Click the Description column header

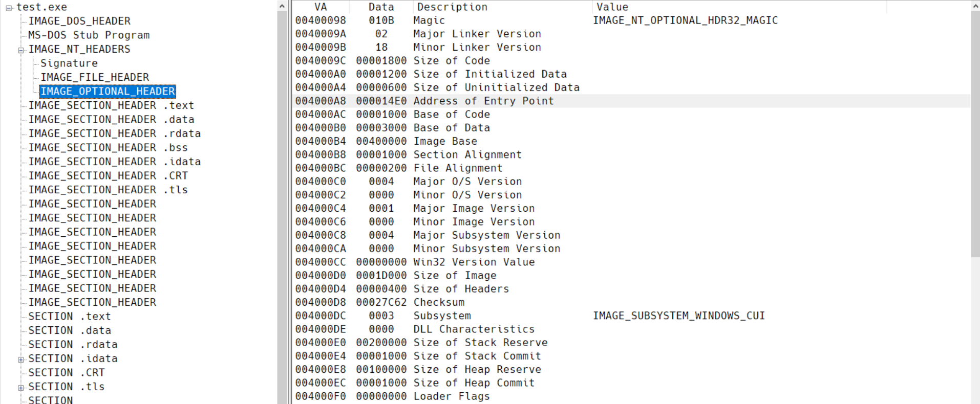coord(452,7)
